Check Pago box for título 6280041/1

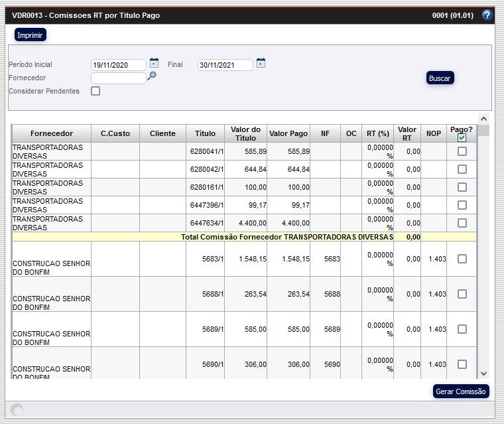click(x=462, y=151)
